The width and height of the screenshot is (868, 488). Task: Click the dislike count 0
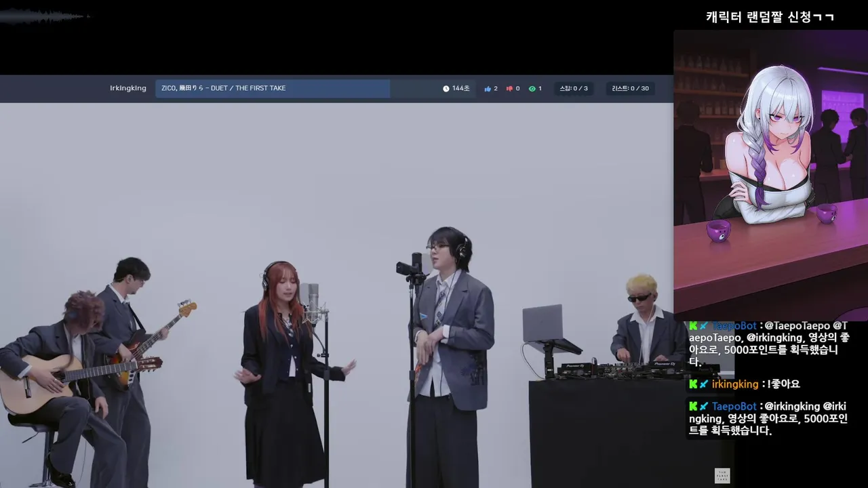pos(517,89)
